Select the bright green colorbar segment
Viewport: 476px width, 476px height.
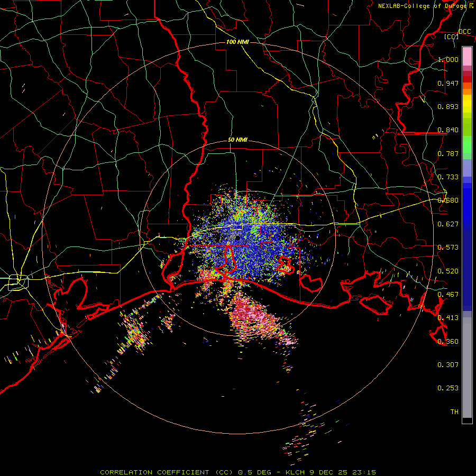[467, 144]
